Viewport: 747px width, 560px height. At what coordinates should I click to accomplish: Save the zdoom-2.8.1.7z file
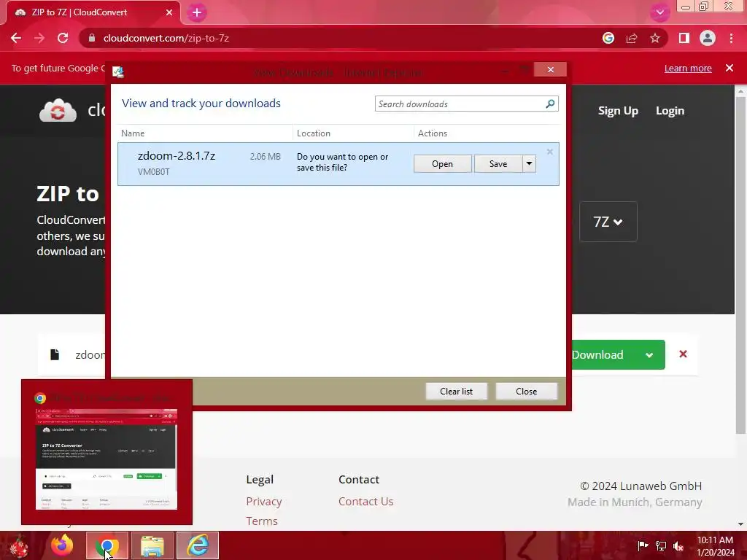pyautogui.click(x=498, y=164)
